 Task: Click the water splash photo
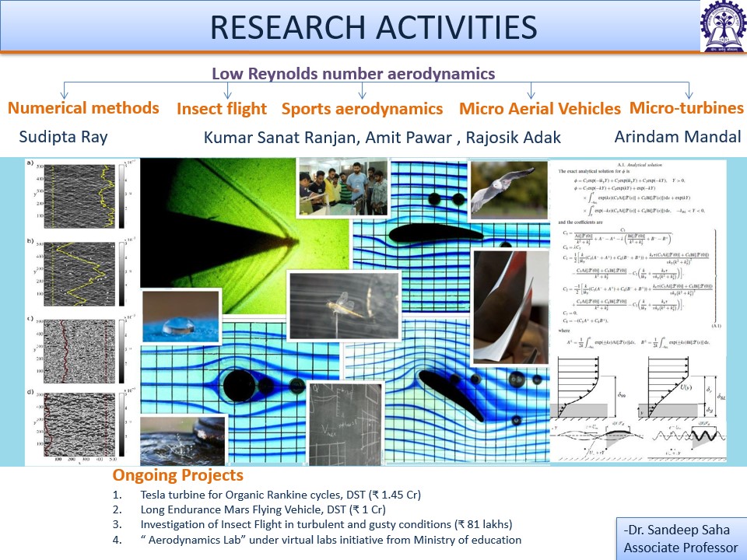point(183,440)
